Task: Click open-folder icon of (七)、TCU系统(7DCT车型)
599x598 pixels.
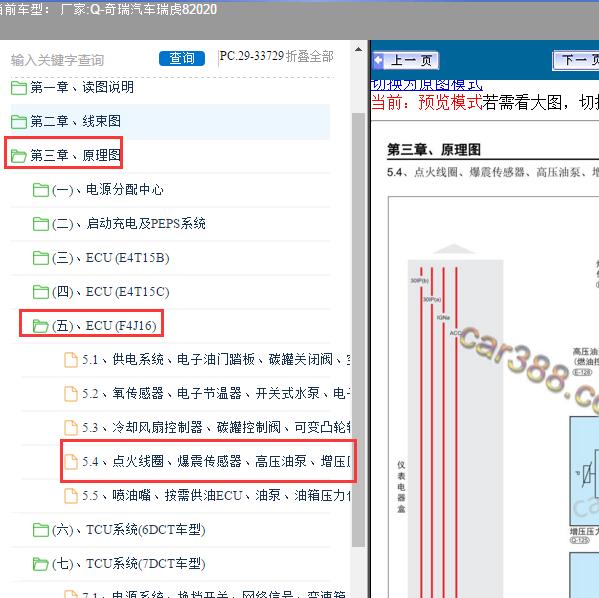Action: click(40, 564)
